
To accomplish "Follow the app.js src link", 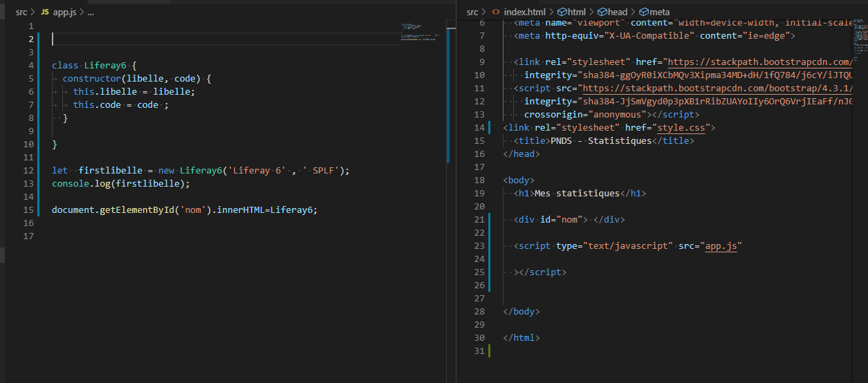I will (x=721, y=246).
